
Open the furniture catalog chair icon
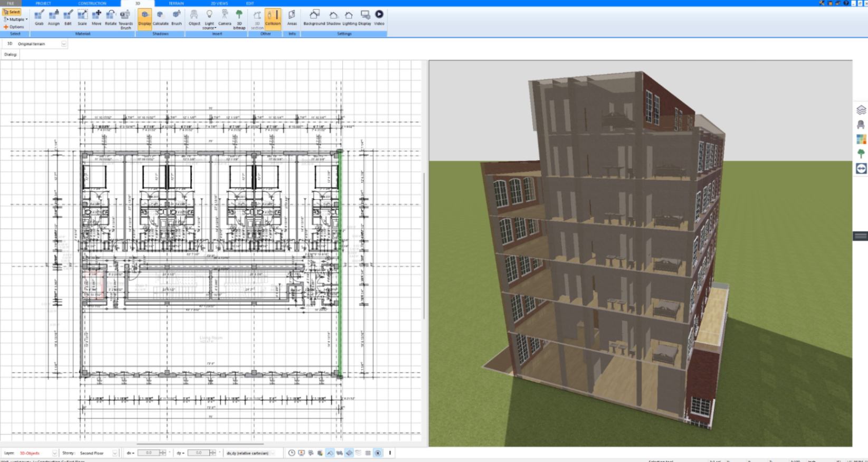(x=861, y=125)
